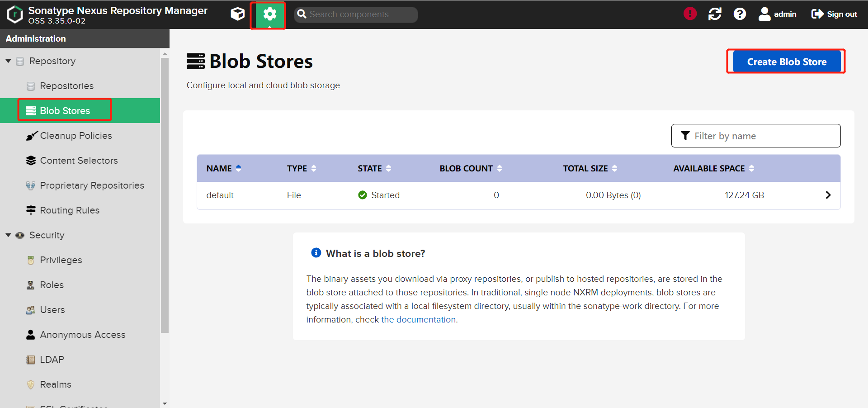Open Realms in the sidebar

coord(56,384)
